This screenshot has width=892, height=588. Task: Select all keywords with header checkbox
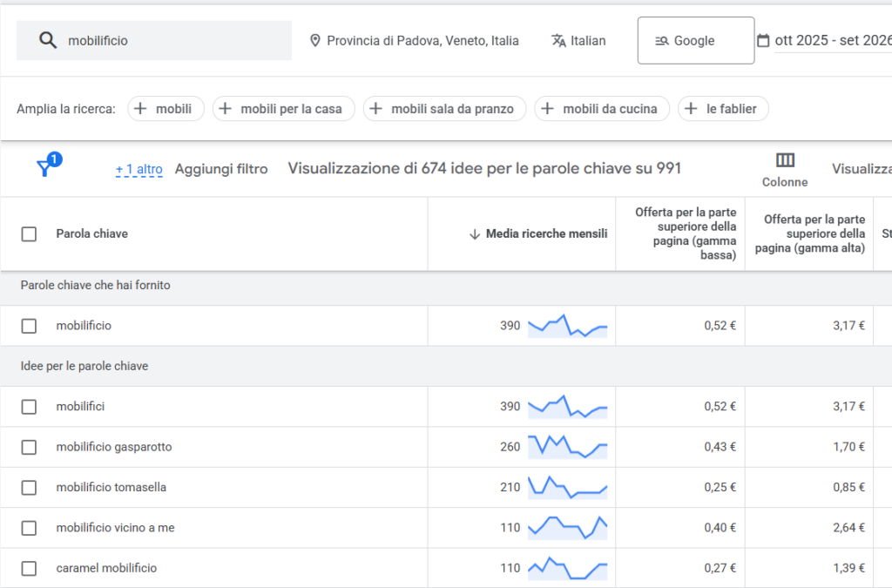29,234
